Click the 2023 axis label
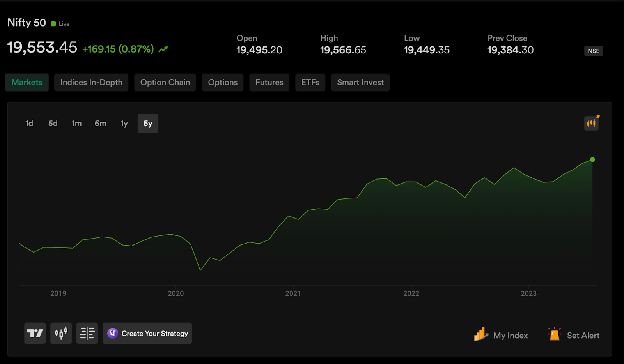 point(528,293)
